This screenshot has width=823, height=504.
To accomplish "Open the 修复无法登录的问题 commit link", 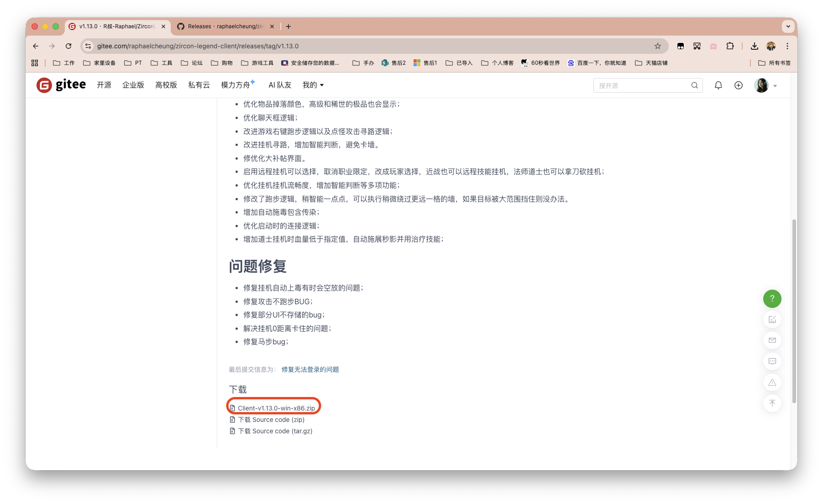I will pos(309,369).
